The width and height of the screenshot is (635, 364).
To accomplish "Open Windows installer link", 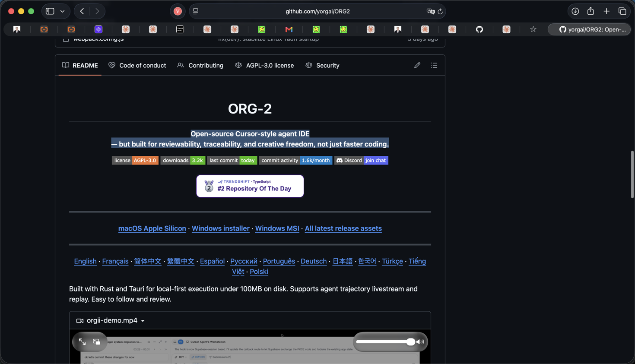I will (221, 228).
